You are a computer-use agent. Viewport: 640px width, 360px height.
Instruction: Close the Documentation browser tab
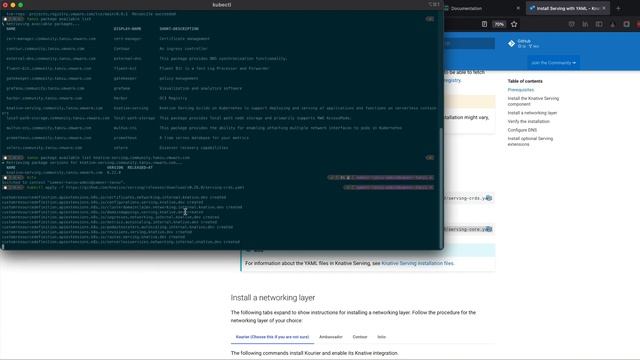pos(518,8)
